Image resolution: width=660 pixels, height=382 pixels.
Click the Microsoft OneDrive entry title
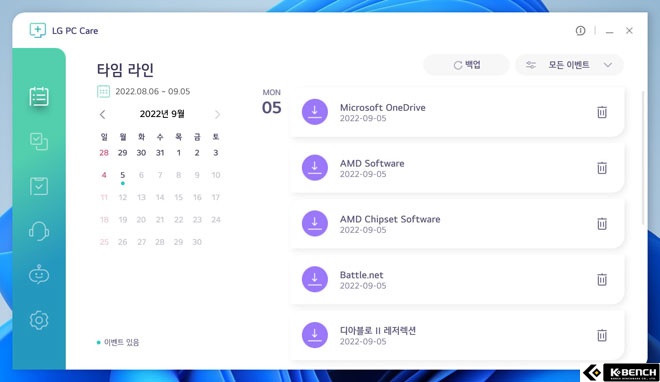[383, 108]
